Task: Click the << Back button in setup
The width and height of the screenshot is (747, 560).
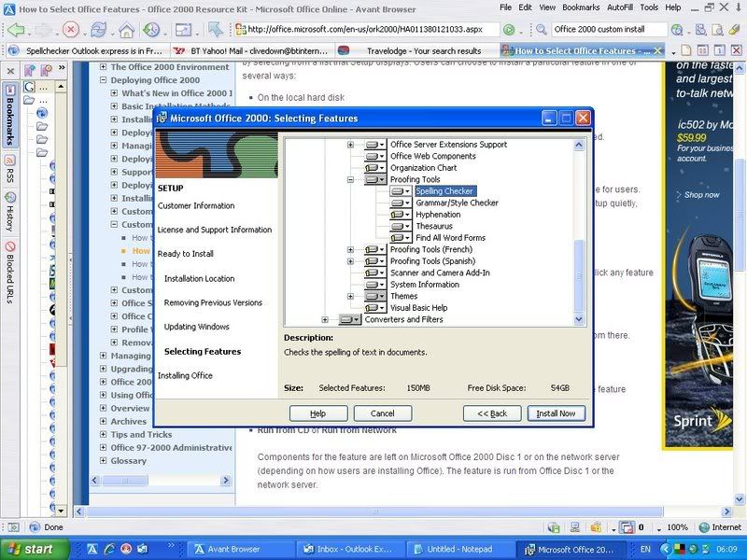Action: tap(492, 413)
